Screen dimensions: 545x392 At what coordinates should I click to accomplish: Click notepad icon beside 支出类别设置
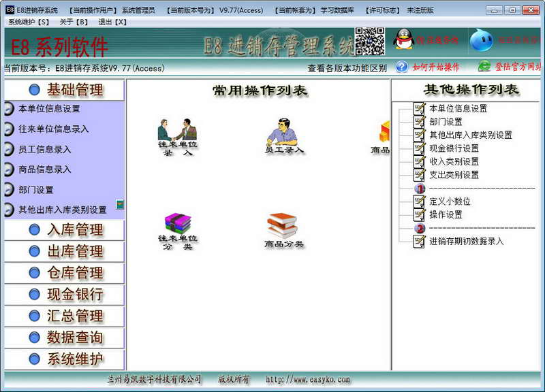click(419, 175)
